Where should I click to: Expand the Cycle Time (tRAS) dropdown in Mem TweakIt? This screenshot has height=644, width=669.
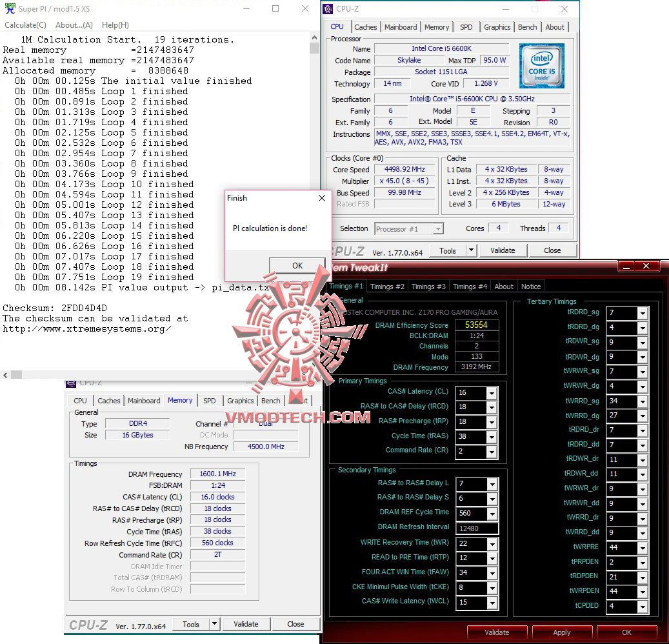coord(492,437)
